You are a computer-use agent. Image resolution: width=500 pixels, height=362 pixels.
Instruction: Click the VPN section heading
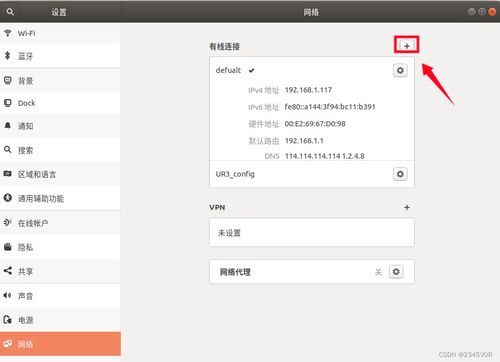(x=217, y=207)
